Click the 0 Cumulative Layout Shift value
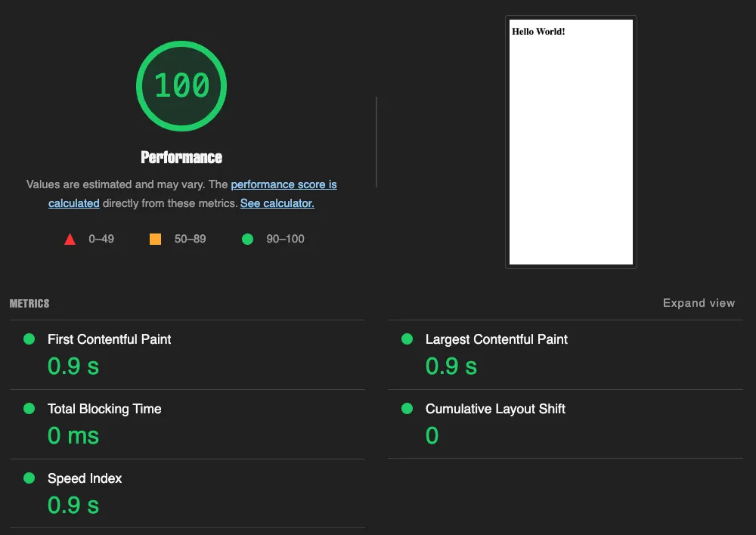The image size is (756, 535). (x=432, y=436)
